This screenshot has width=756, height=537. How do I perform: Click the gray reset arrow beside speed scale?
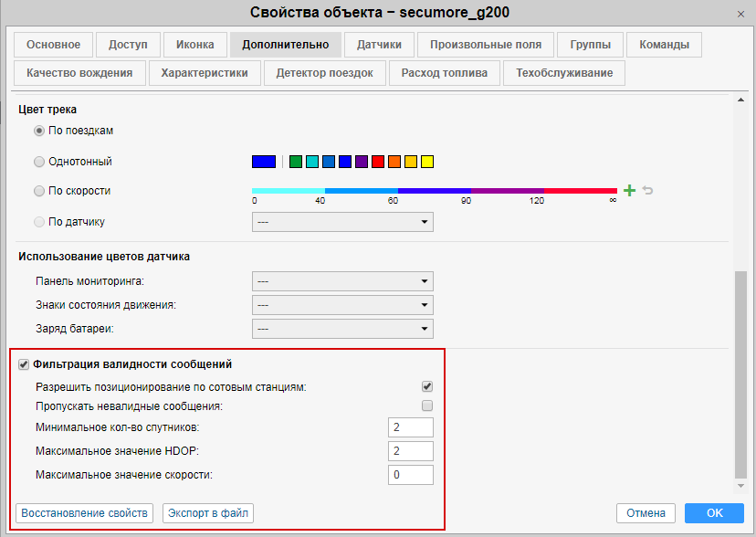(x=647, y=191)
